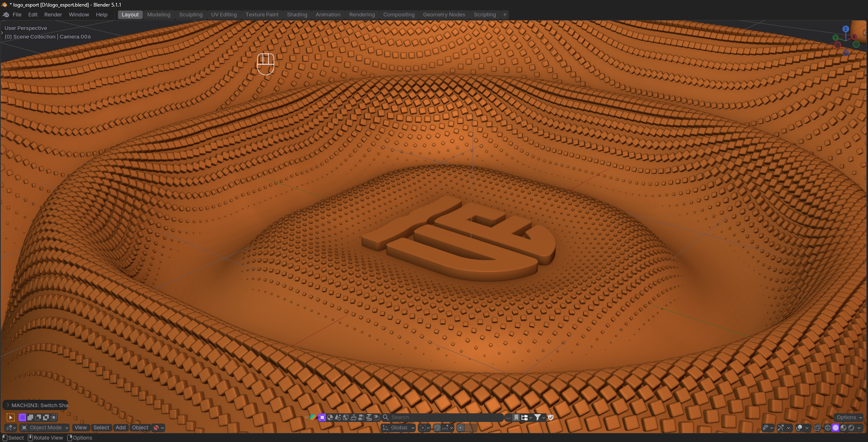
Task: Click the droplets icon in the filter row
Action: point(338,417)
